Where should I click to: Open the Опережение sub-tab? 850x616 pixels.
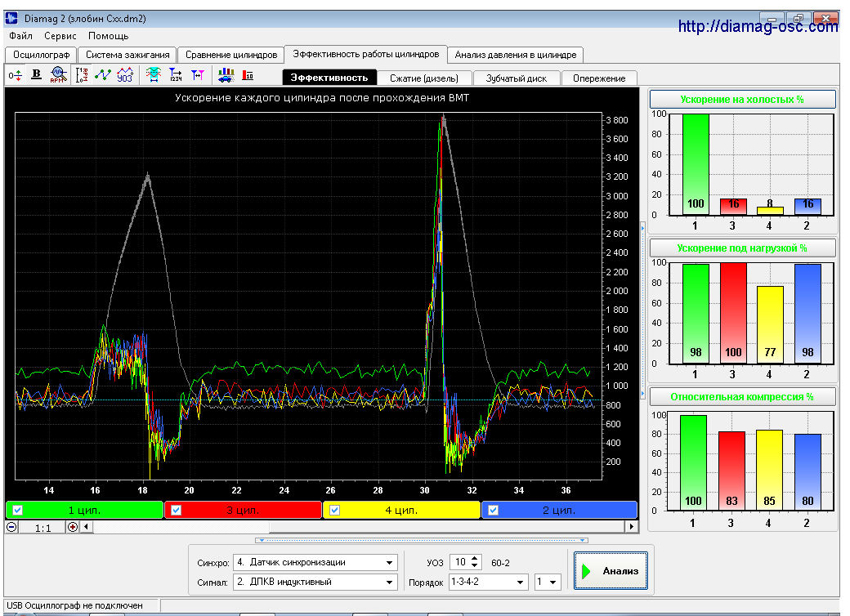599,78
